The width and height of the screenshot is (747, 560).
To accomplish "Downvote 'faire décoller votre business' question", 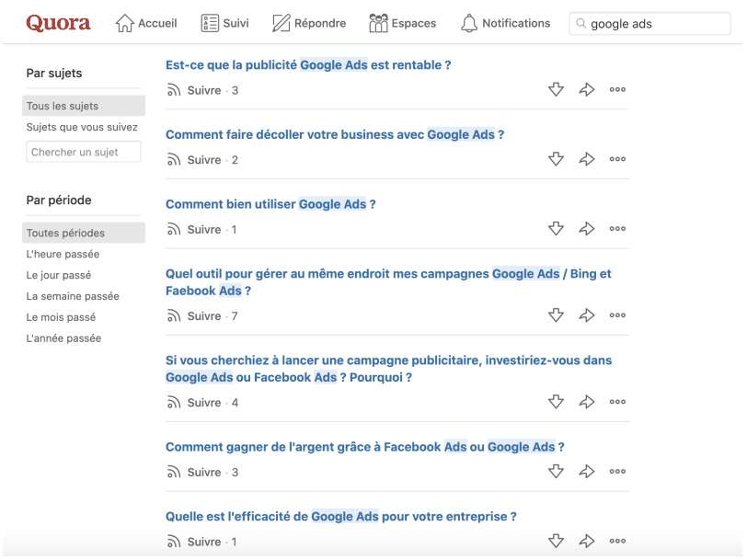I will 556,158.
